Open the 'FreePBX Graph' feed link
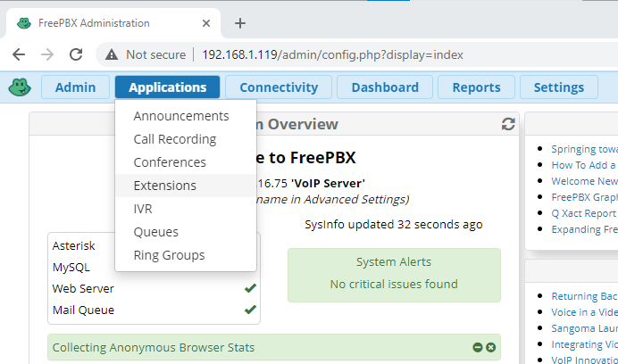 coord(584,197)
